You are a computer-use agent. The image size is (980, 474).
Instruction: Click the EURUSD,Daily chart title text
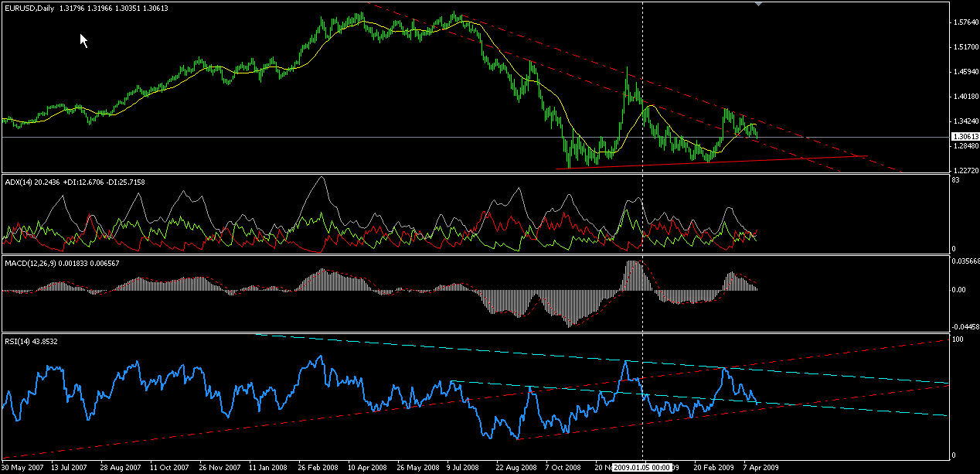tap(29, 8)
